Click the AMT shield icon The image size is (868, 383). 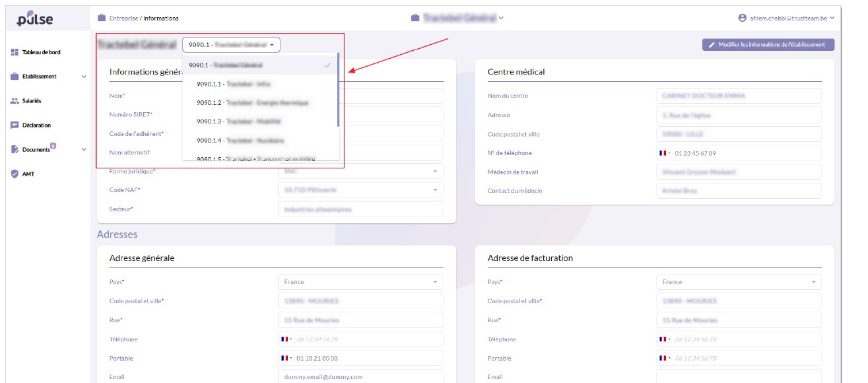pos(15,174)
